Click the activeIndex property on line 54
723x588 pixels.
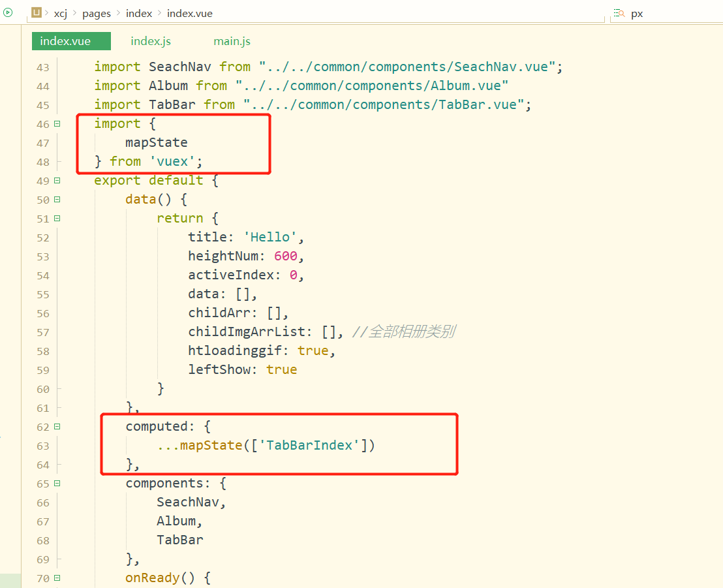point(230,275)
